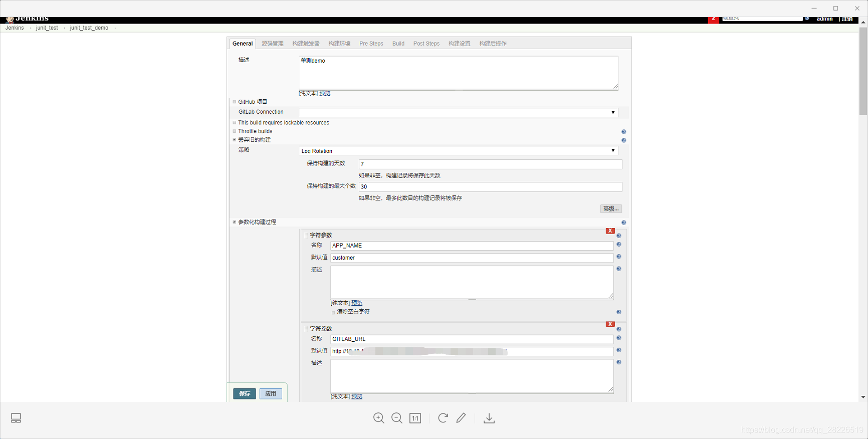Click the 高级... button

[611, 208]
